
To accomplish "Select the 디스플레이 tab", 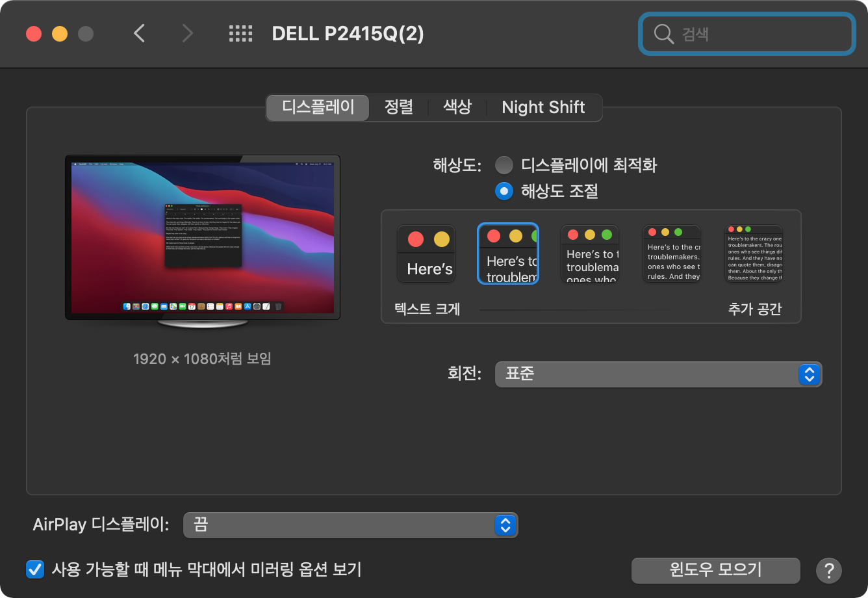I will click(318, 107).
